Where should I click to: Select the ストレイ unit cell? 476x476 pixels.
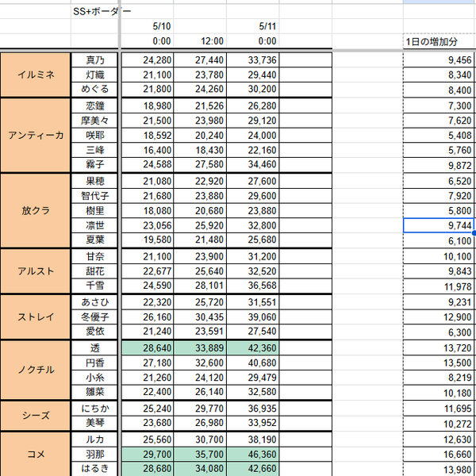pos(36,317)
